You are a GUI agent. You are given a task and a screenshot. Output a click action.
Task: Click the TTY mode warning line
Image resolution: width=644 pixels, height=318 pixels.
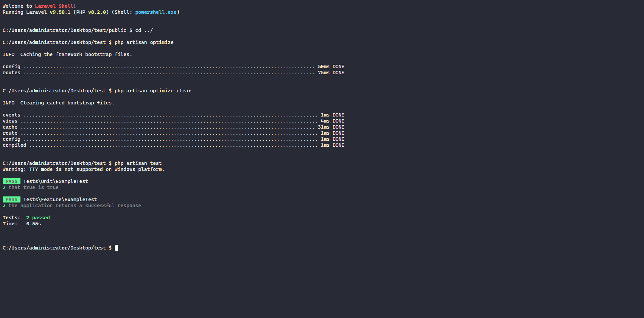[x=84, y=169]
